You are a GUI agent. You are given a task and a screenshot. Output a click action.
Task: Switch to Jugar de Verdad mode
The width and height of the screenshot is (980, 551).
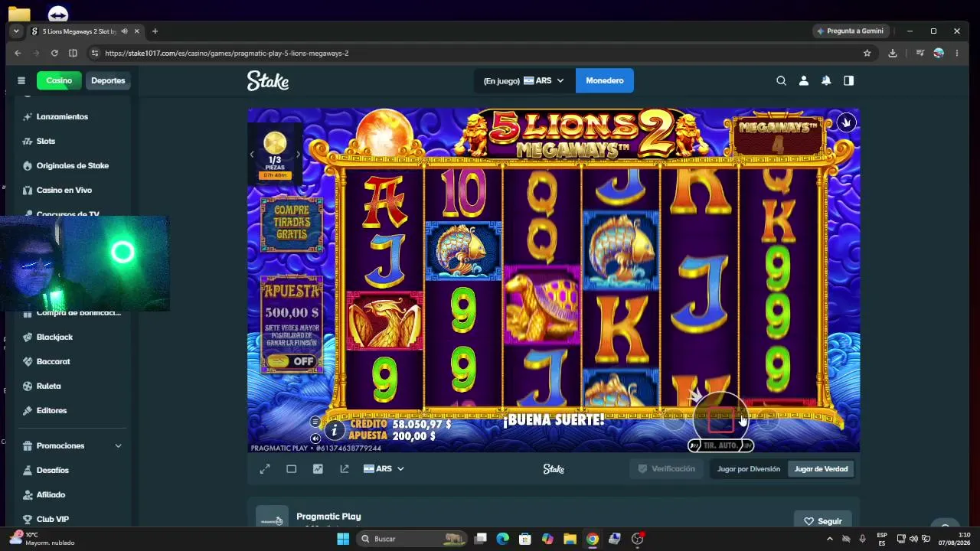(821, 469)
